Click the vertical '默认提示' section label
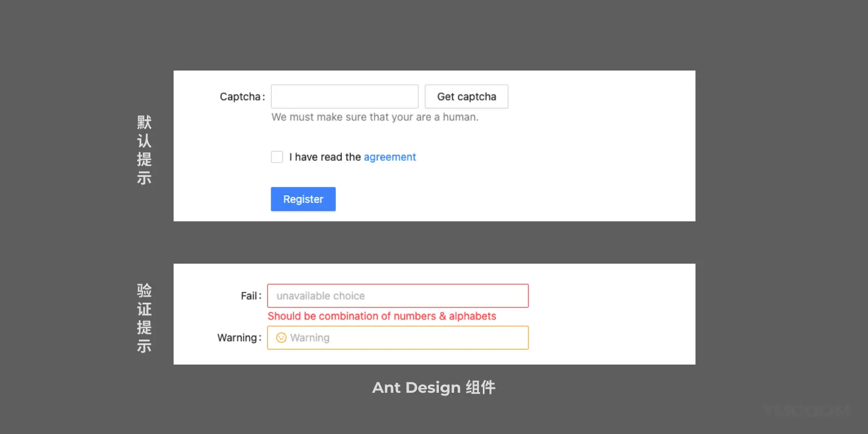Image resolution: width=868 pixels, height=434 pixels. click(x=144, y=150)
